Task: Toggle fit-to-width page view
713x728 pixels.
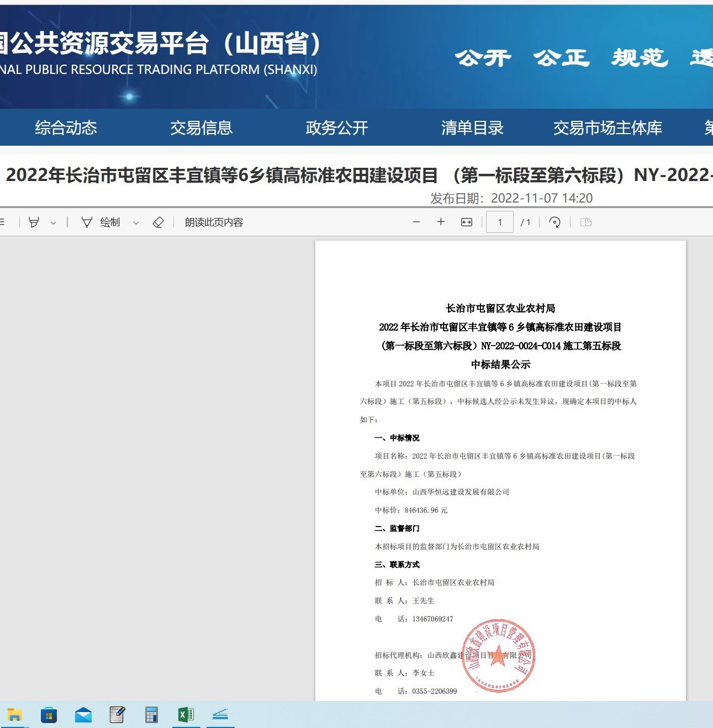Action: 467,222
